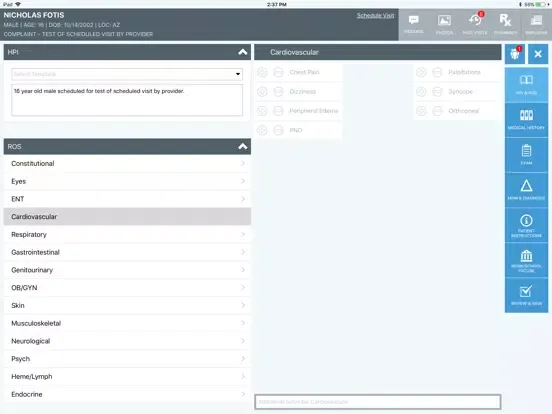Expand the Genitourinary row chevron
Screen dimensions: 552x414
point(243,270)
